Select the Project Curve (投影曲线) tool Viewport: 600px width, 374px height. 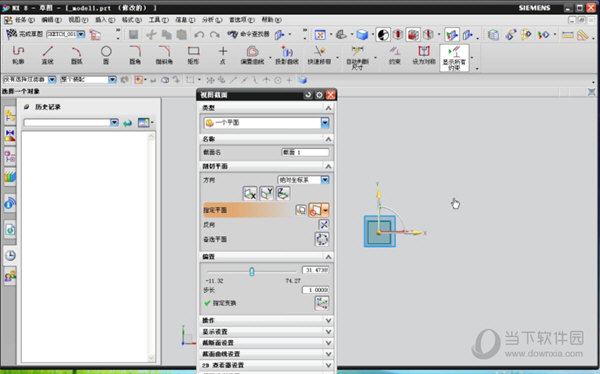pyautogui.click(x=287, y=55)
